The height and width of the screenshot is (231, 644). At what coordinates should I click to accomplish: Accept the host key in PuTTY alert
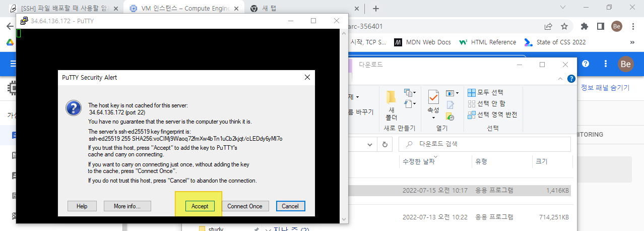click(x=200, y=206)
